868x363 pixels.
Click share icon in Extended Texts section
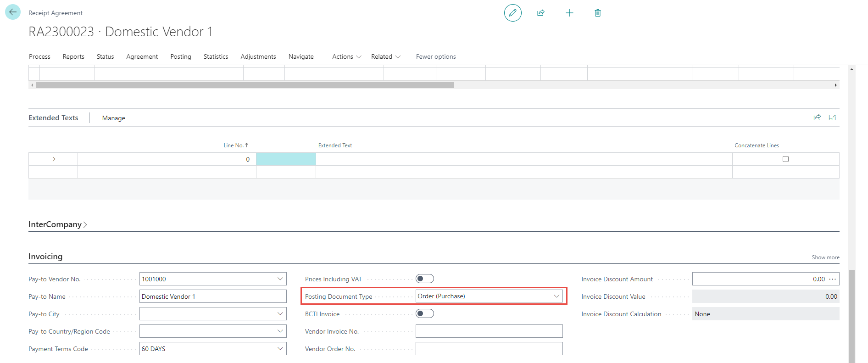pos(817,117)
